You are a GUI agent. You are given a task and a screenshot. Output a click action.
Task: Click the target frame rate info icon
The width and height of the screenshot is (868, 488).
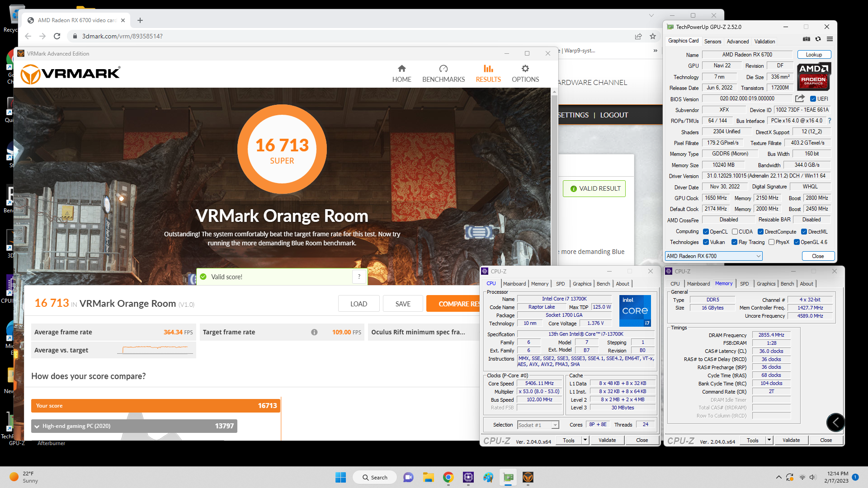pos(314,332)
